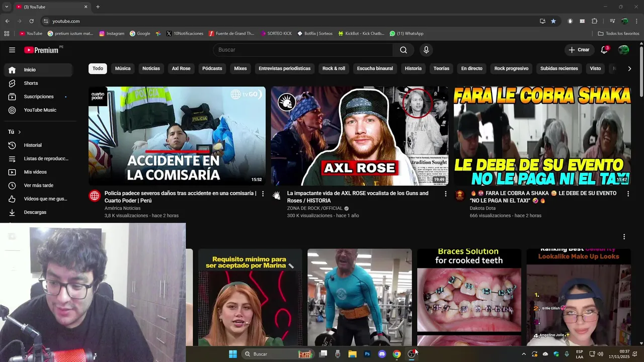Click the Crear button
The width and height of the screenshot is (644, 362).
pyautogui.click(x=579, y=50)
